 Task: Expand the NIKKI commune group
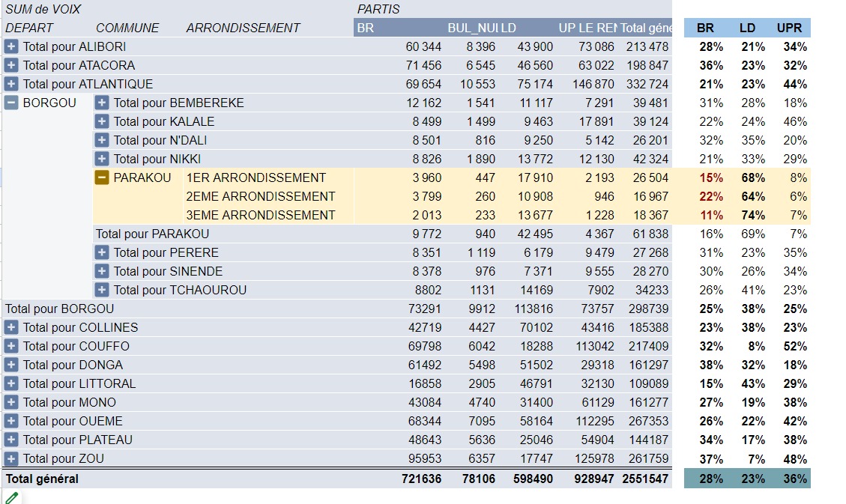(102, 159)
